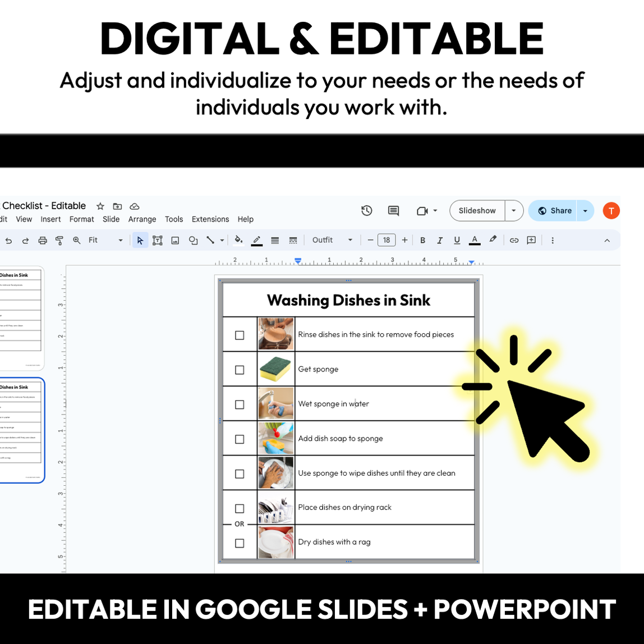This screenshot has width=644, height=644.
Task: Open the fill color paint bucket
Action: [x=238, y=240]
